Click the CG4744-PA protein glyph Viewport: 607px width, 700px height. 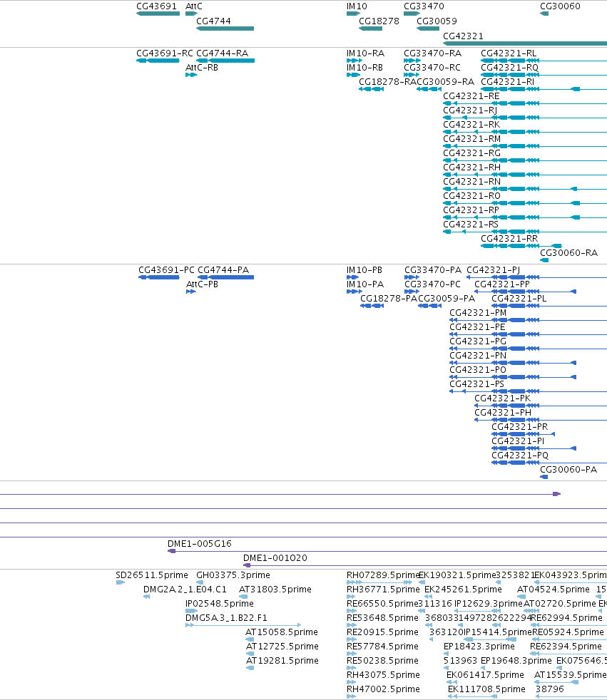[x=226, y=277]
